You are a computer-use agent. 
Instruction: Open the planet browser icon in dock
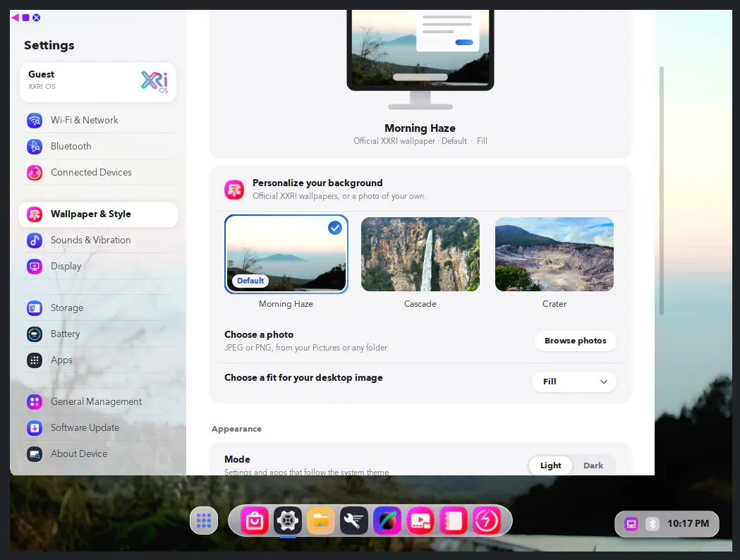tap(387, 521)
